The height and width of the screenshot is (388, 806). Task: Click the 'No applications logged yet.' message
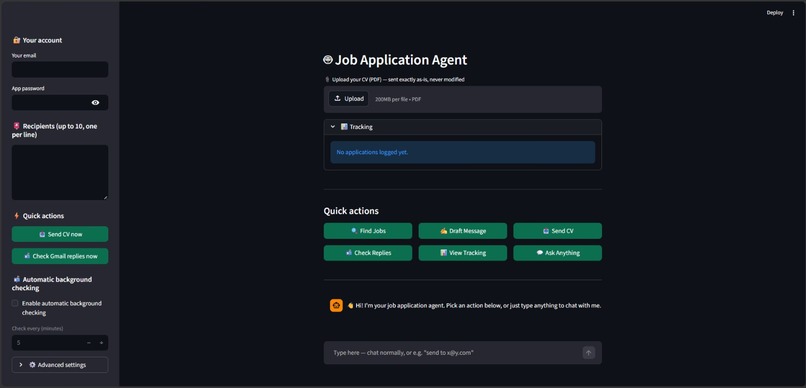(x=372, y=153)
